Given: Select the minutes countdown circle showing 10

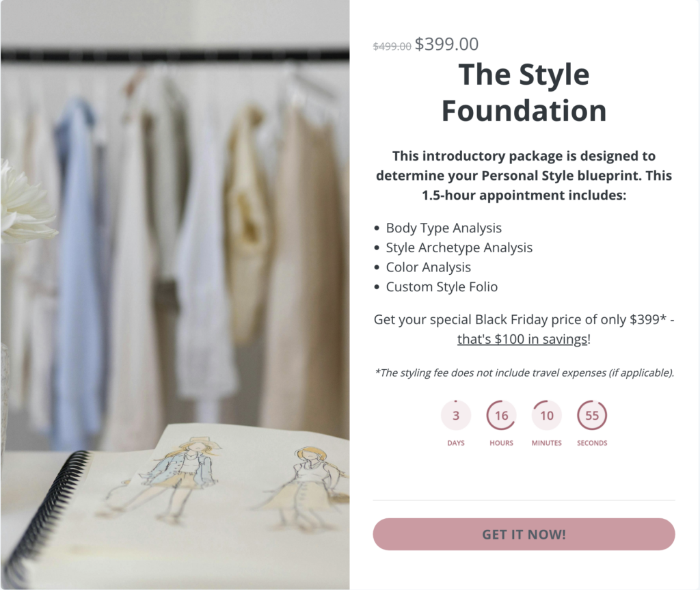Looking at the screenshot, I should coord(546,416).
